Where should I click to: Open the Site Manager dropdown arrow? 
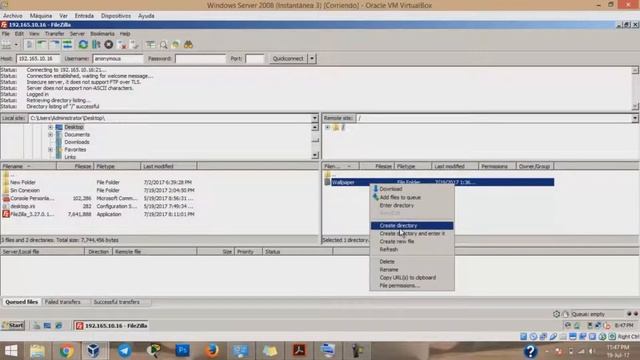(16, 44)
